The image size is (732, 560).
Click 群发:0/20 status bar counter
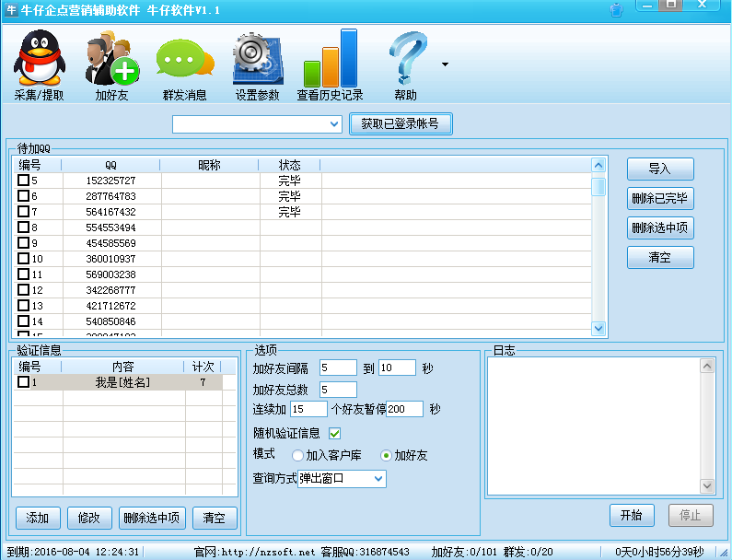pos(528,553)
